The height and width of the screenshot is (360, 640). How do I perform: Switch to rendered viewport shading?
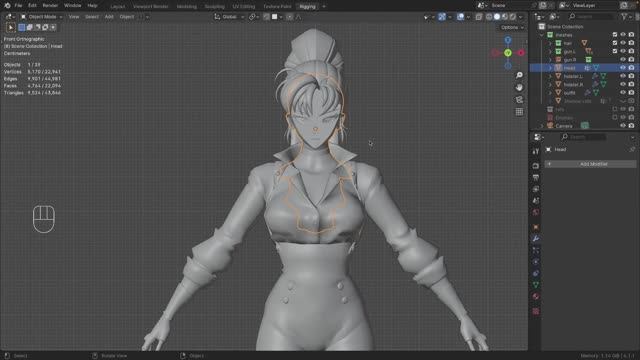coord(513,17)
